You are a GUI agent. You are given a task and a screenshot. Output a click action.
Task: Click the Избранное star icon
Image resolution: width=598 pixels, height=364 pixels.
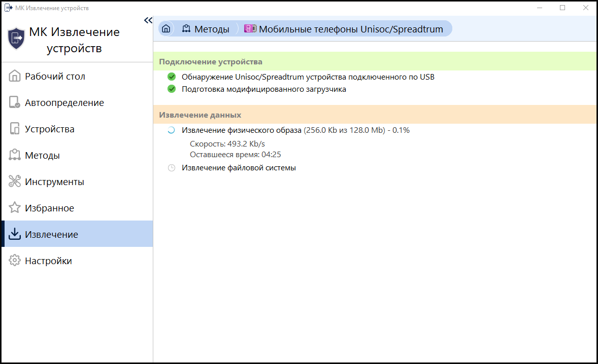tap(15, 208)
